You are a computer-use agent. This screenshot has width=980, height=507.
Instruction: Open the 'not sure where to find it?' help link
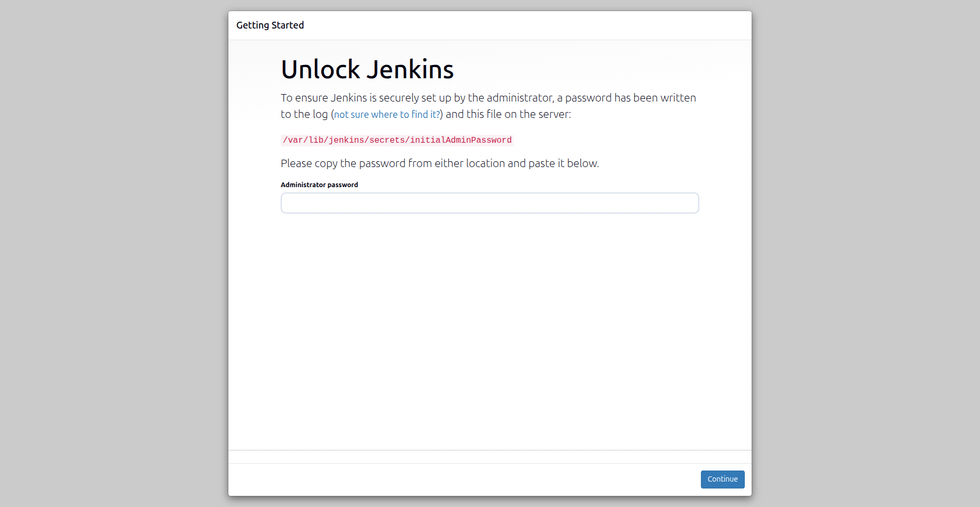click(x=386, y=114)
